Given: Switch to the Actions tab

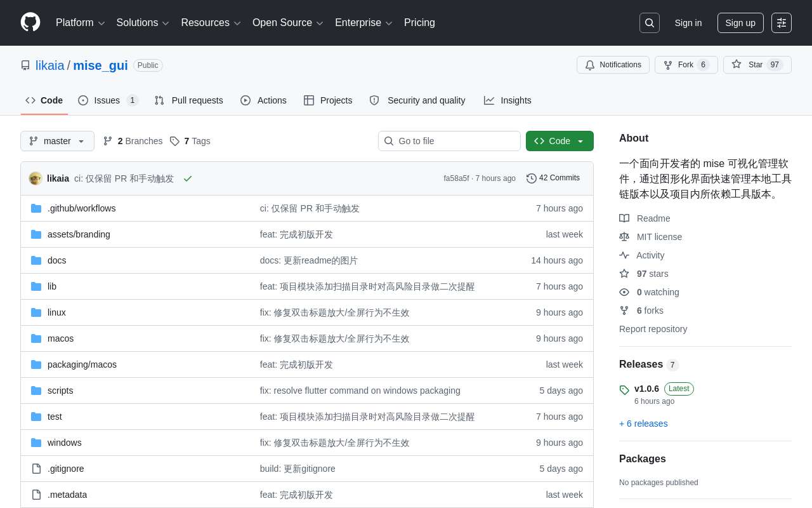Looking at the screenshot, I should tap(263, 100).
